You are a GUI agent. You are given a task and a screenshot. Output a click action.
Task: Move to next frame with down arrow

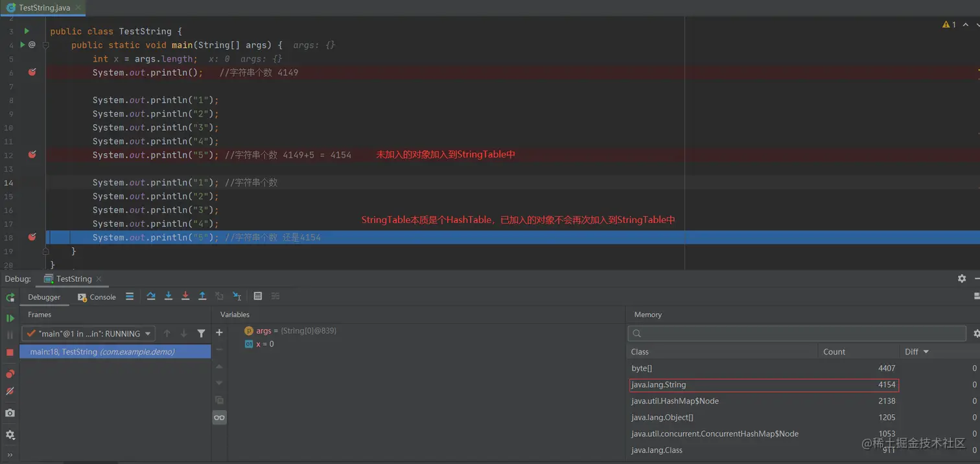(184, 333)
